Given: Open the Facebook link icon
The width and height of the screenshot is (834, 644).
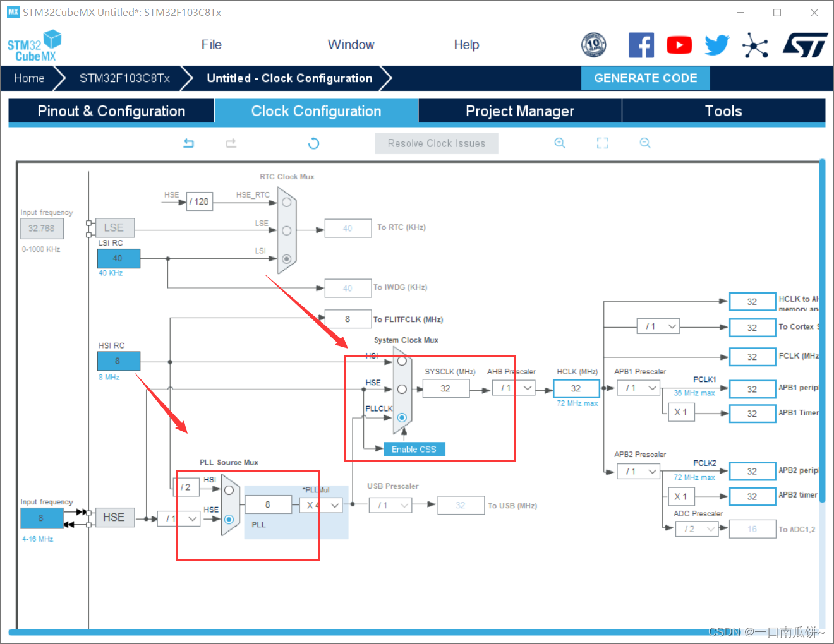Looking at the screenshot, I should click(x=641, y=45).
